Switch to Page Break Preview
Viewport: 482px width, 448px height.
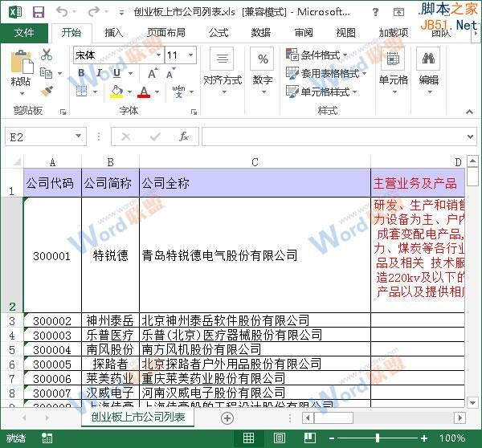tap(309, 438)
